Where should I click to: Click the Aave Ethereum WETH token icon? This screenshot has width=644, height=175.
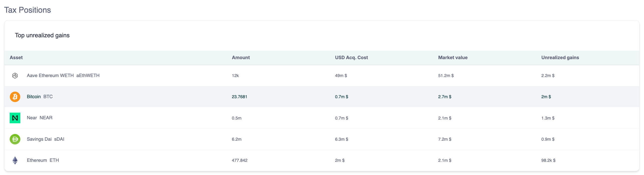(x=15, y=76)
